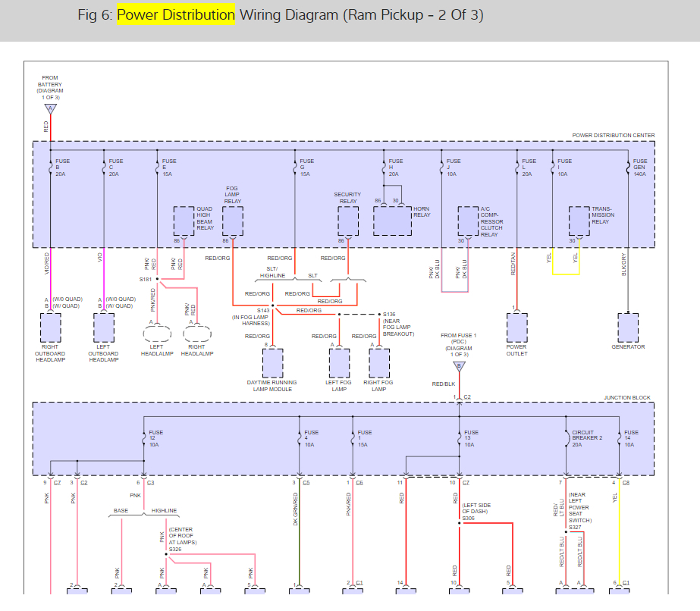This screenshot has width=700, height=611.
Task: Select the CIRCUIT BREAKER 2 20A label
Action: pyautogui.click(x=587, y=439)
